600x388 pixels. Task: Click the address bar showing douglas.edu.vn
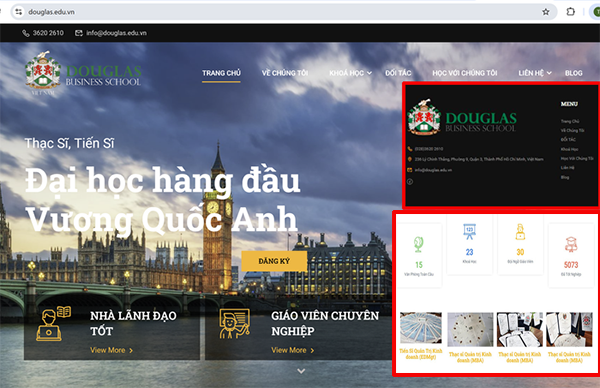click(283, 12)
